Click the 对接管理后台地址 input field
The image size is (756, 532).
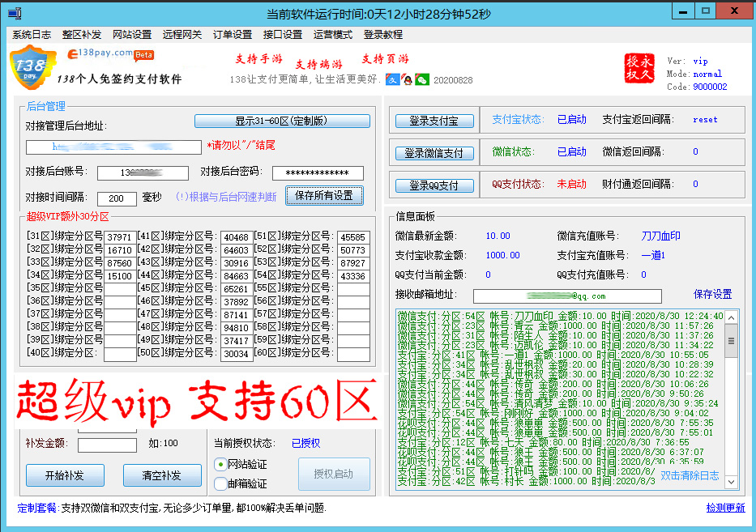[x=113, y=147]
